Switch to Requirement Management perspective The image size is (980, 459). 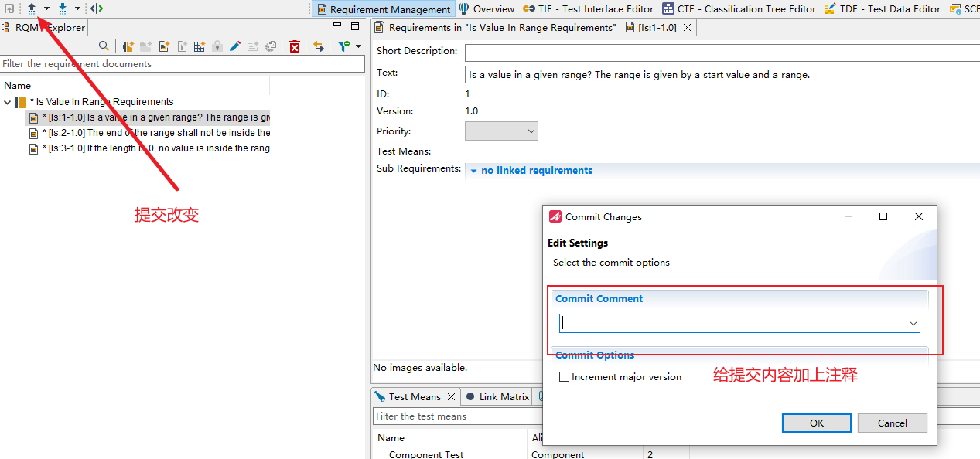click(383, 9)
